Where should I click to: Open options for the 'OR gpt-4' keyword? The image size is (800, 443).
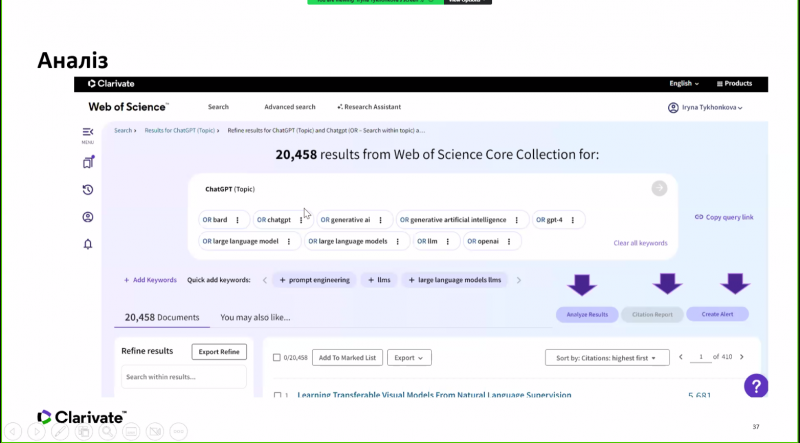tap(572, 220)
